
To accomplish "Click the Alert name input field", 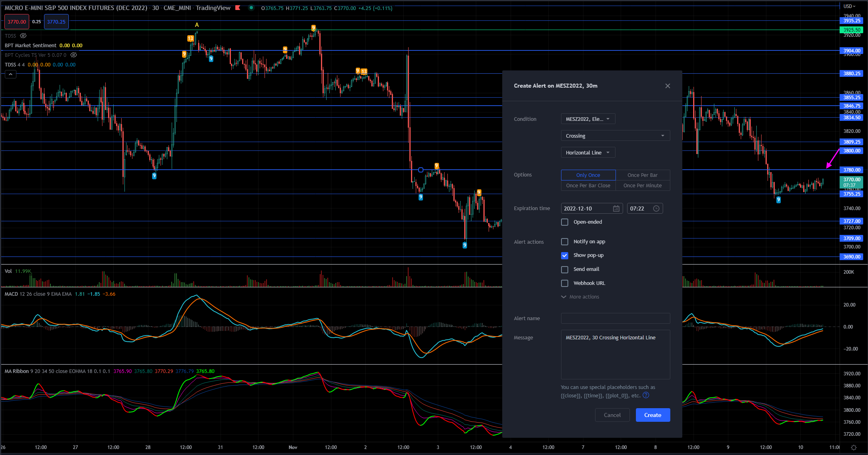I will click(x=615, y=319).
